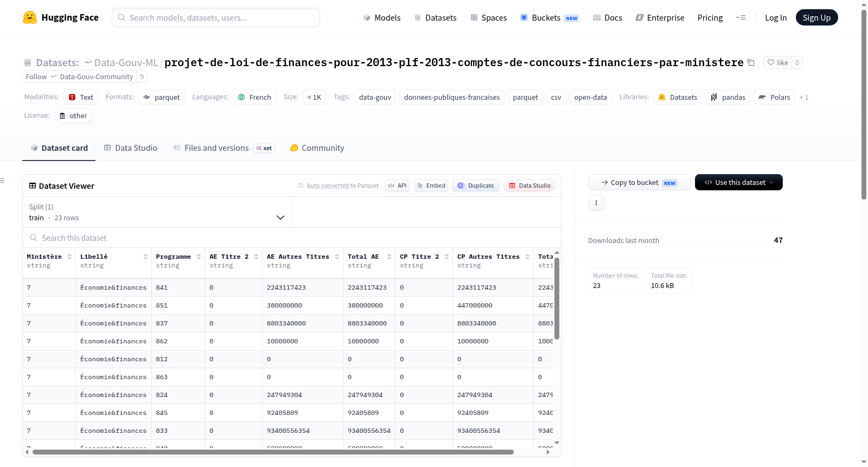Click the table vertical scrollbar
The height and width of the screenshot is (467, 868).
557,298
